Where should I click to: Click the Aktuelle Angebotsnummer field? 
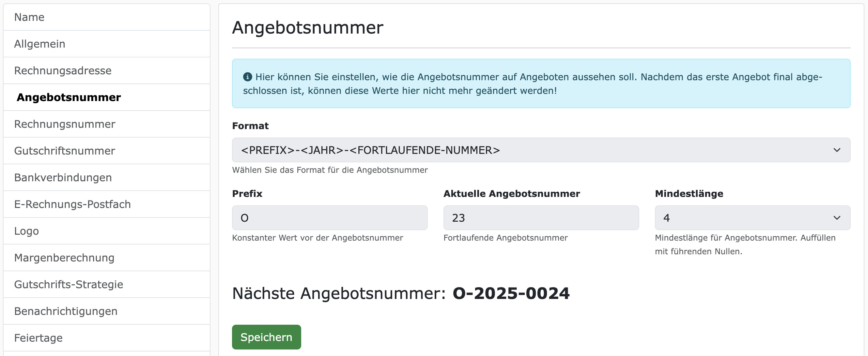[x=540, y=218]
